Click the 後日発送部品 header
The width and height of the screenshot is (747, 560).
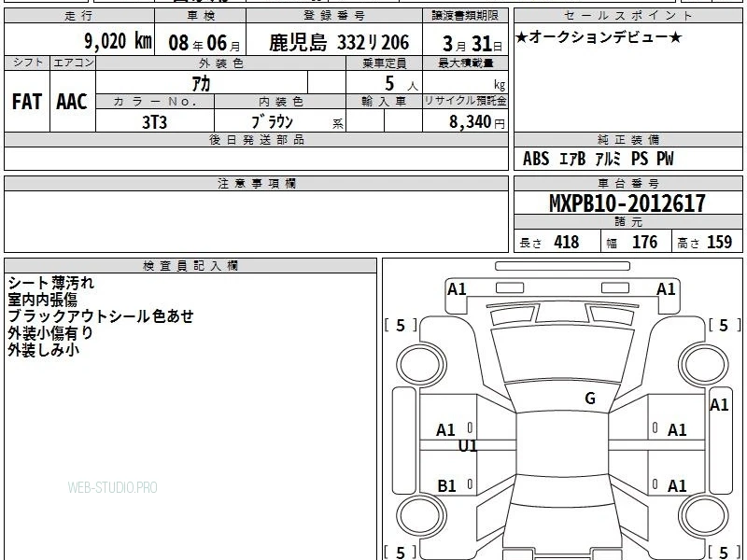point(256,139)
